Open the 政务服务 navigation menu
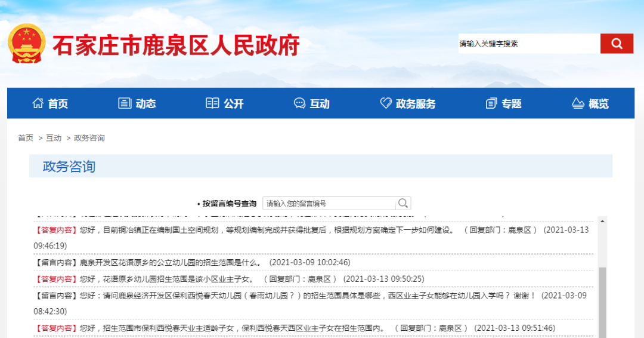644x338 pixels. (416, 104)
